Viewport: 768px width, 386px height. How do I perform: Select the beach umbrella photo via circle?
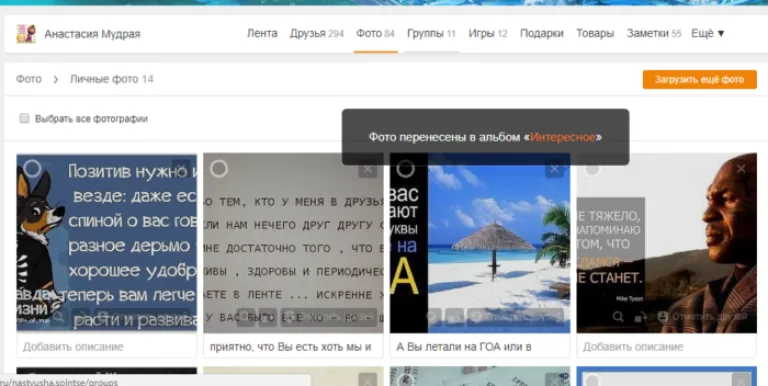click(x=406, y=169)
